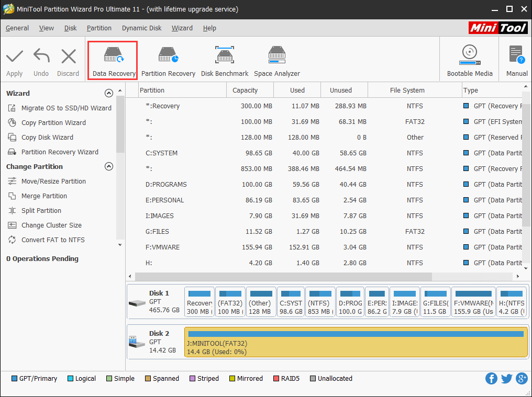This screenshot has width=532, height=397.
Task: Select the I:IMAGES partition row
Action: [324, 215]
